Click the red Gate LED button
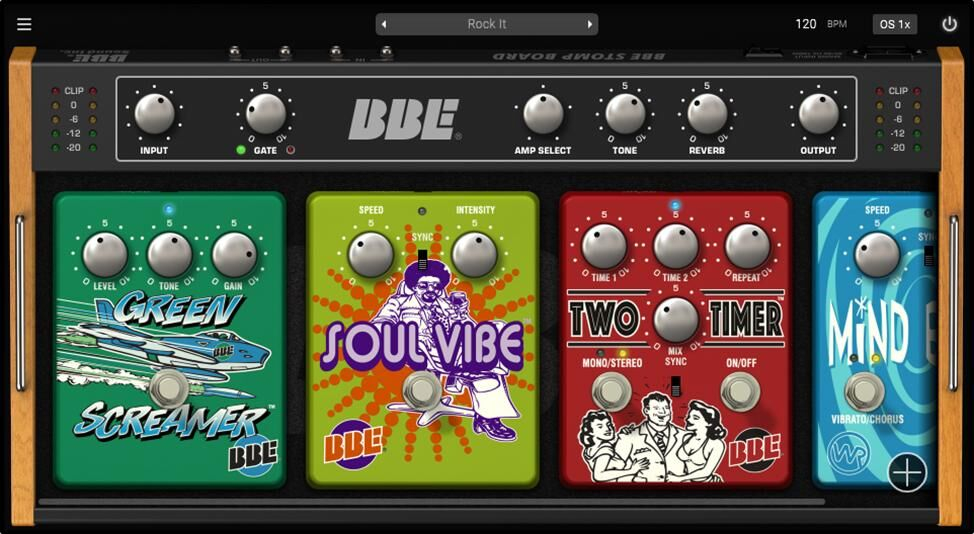The height and width of the screenshot is (534, 974). (291, 150)
